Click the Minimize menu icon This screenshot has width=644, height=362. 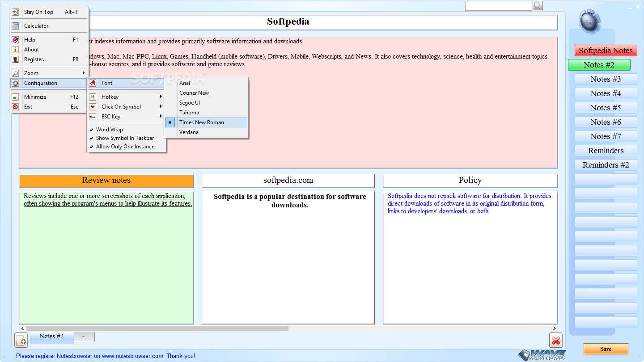[x=15, y=97]
